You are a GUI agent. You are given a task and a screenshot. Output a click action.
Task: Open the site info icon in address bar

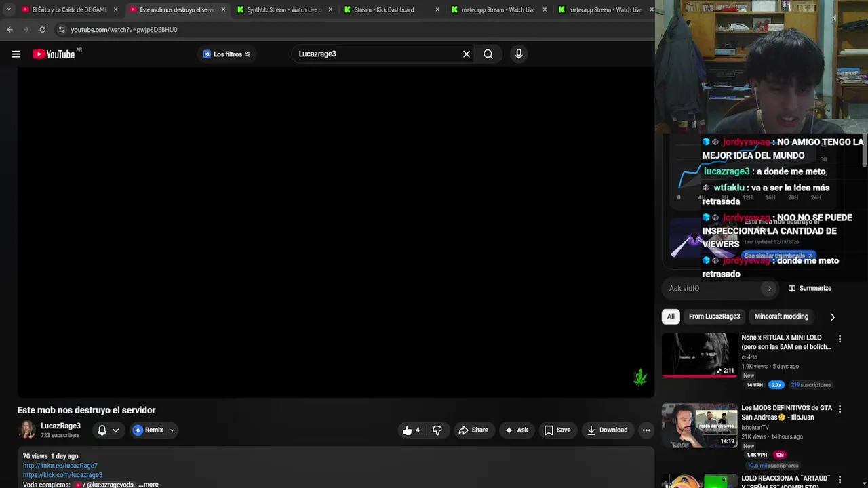[x=62, y=30]
